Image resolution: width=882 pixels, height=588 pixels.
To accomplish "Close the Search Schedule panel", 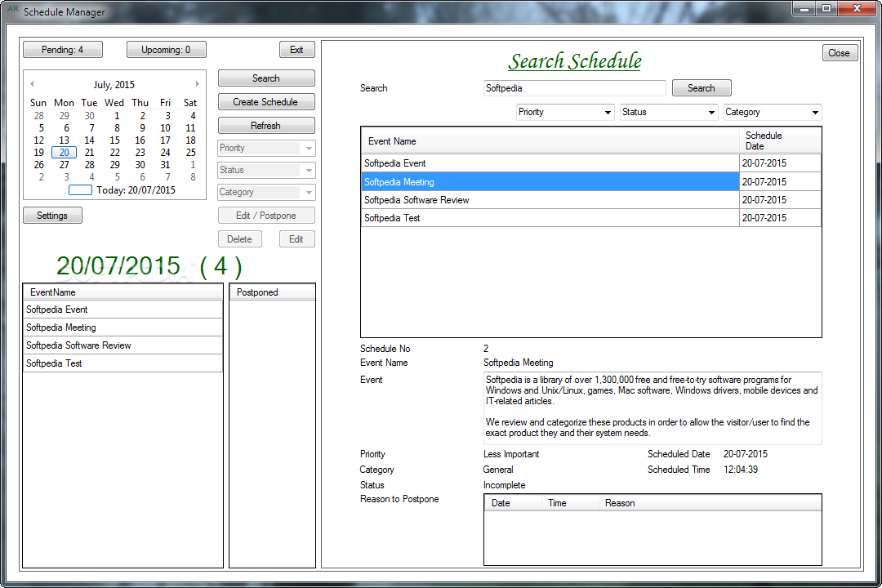I will [x=840, y=53].
